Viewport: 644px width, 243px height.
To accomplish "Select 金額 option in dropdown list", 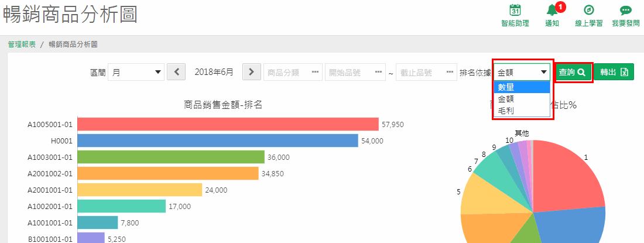I will [x=522, y=99].
